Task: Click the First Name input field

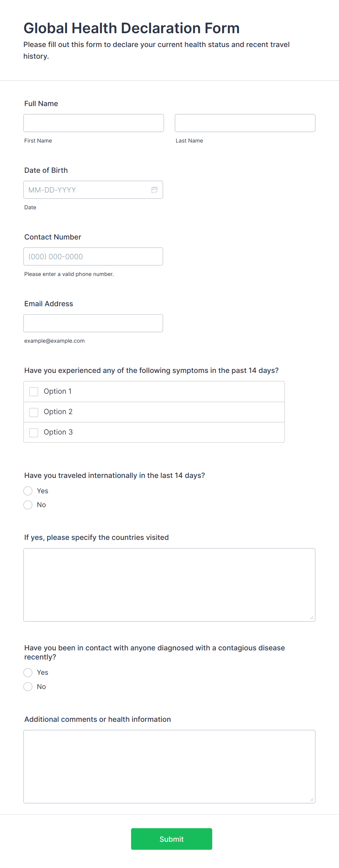Action: [94, 123]
